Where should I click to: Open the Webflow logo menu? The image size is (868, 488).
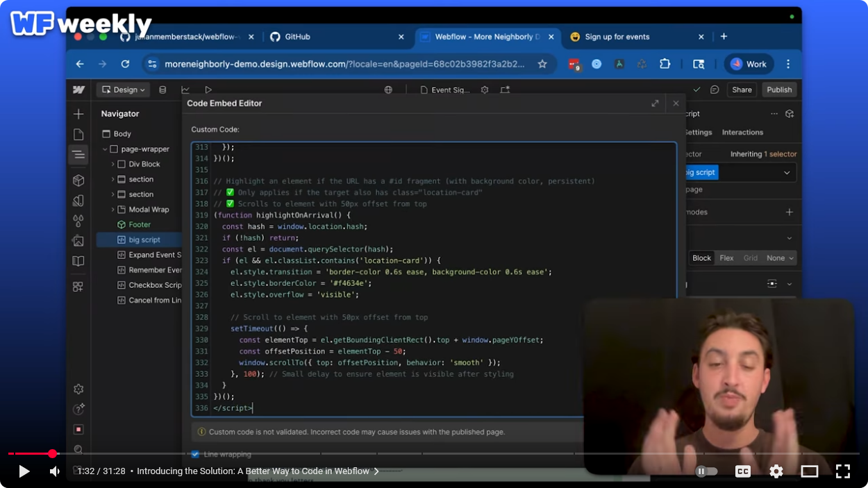tap(78, 90)
